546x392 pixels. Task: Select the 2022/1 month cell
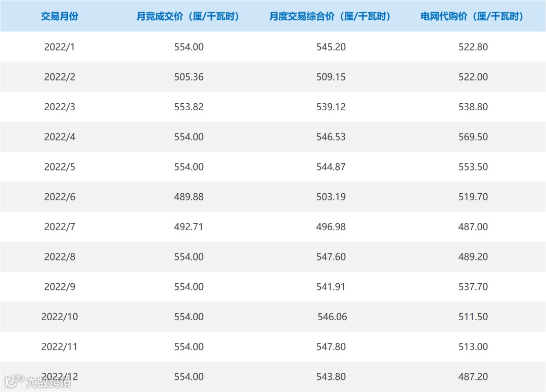60,47
